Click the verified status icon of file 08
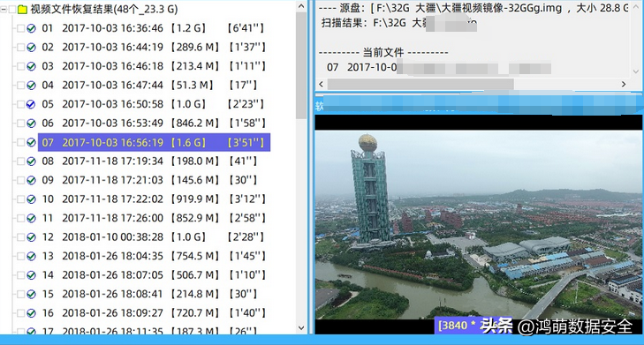Viewport: 644px width, 345px height. (31, 161)
